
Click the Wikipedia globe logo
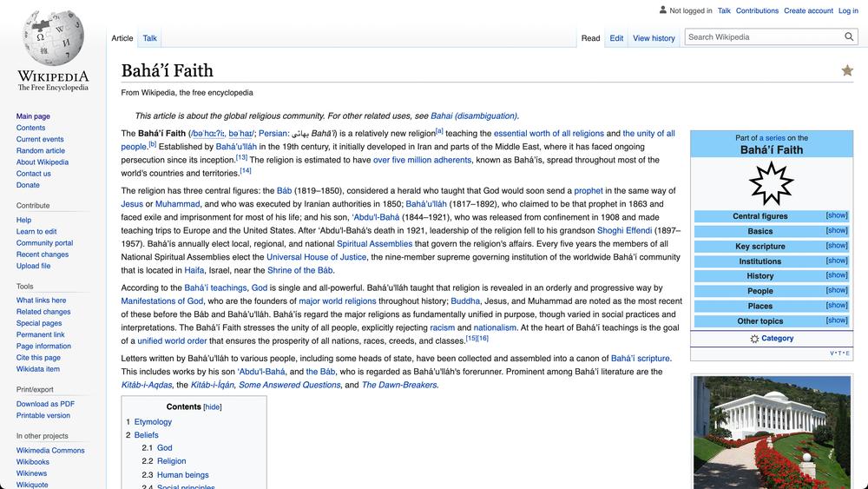pos(53,39)
